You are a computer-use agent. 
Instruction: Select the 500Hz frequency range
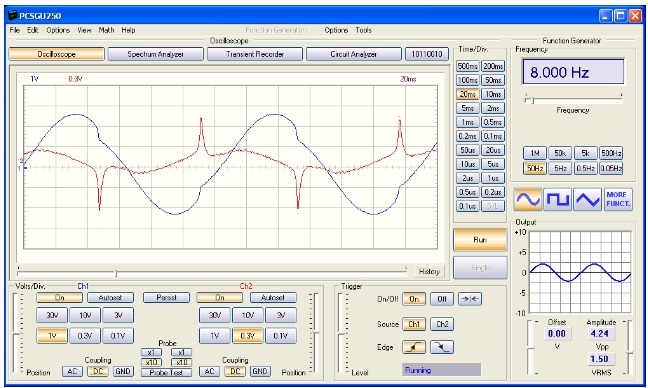(x=611, y=153)
